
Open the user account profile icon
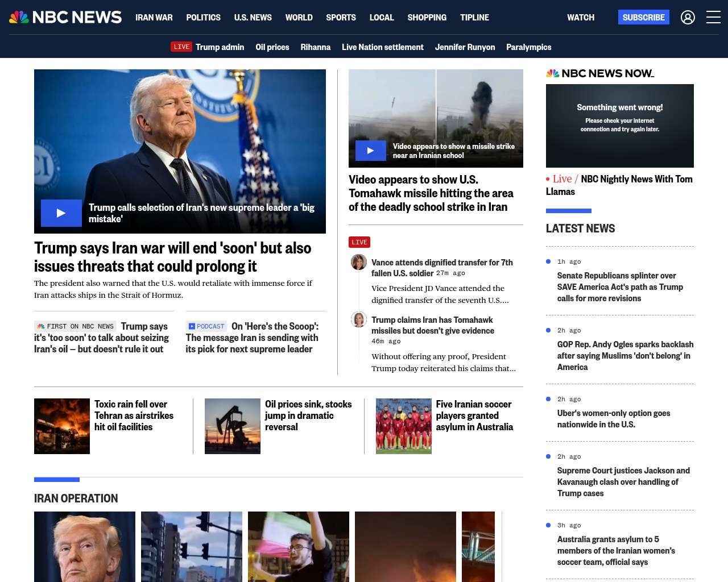click(x=688, y=18)
